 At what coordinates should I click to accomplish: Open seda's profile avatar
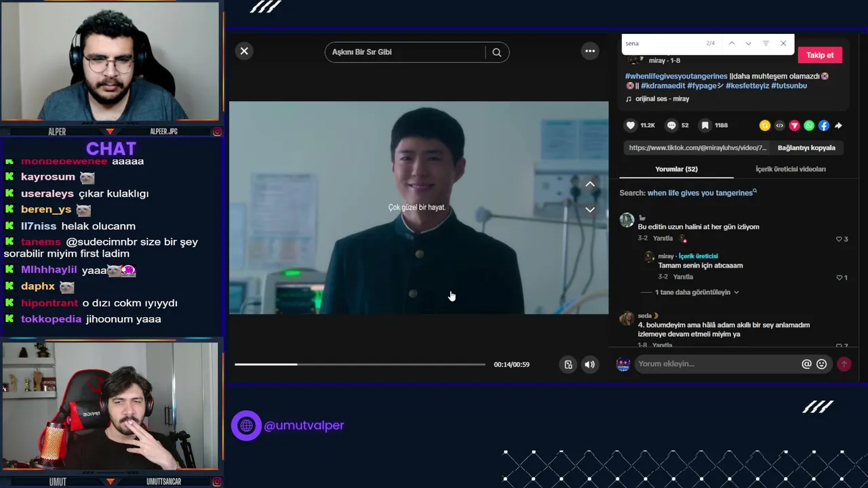pyautogui.click(x=627, y=319)
